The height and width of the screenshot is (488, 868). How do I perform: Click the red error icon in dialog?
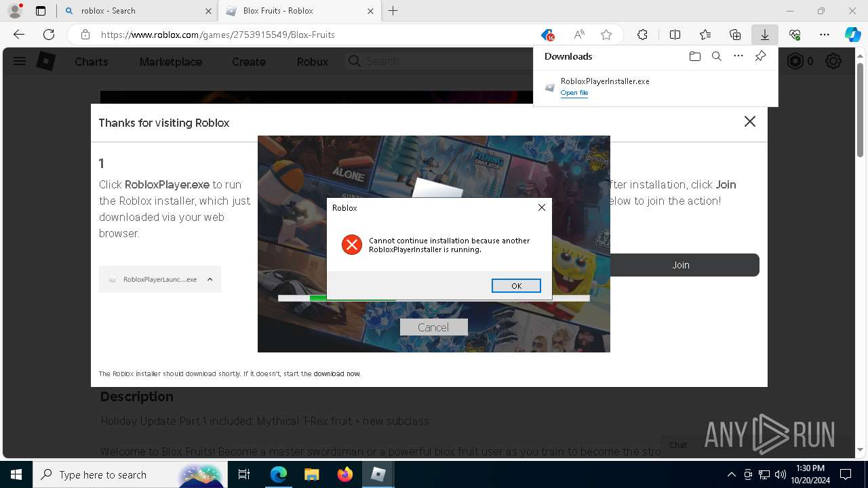click(x=351, y=245)
